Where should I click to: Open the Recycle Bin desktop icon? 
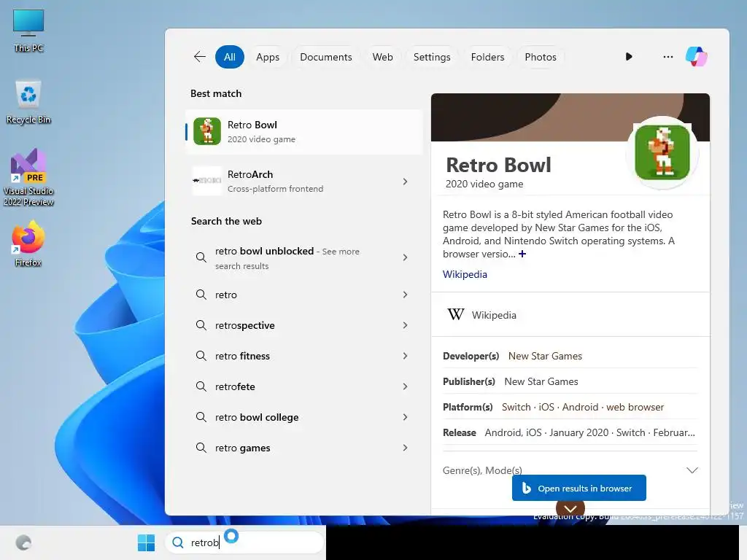click(28, 102)
